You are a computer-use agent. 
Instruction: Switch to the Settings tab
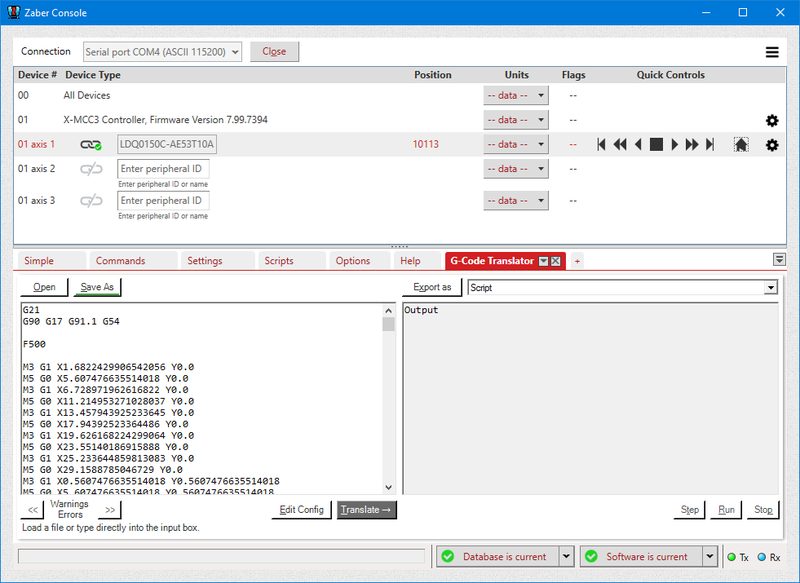(x=217, y=261)
